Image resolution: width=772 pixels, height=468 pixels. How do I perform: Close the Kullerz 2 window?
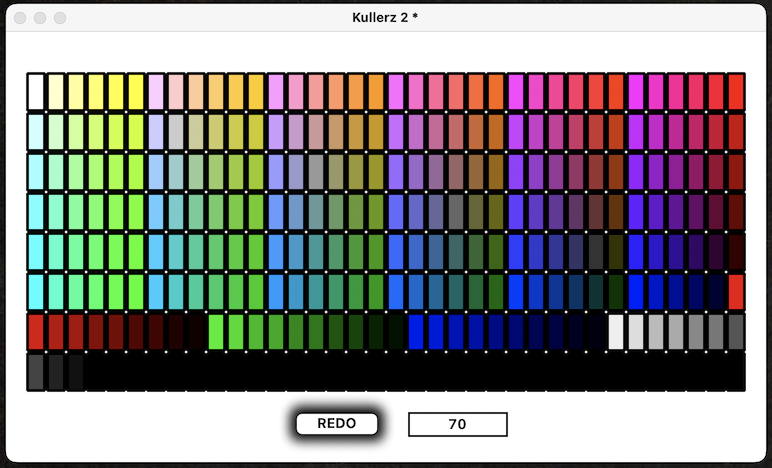(x=20, y=18)
